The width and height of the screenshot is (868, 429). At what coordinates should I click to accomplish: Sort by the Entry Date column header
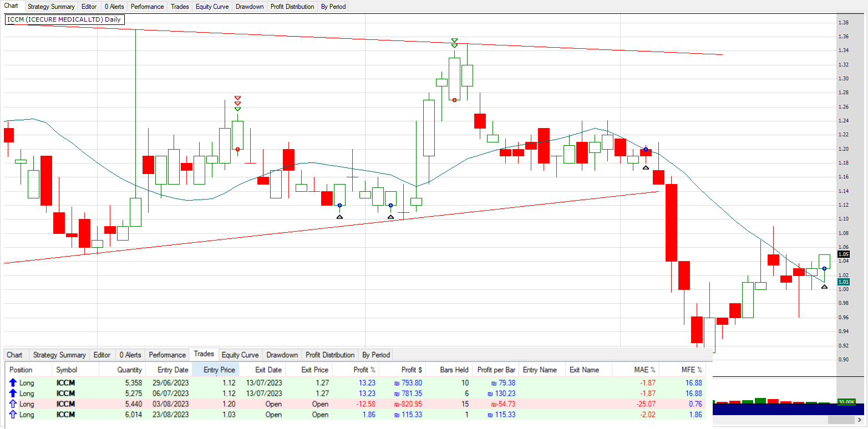click(169, 370)
